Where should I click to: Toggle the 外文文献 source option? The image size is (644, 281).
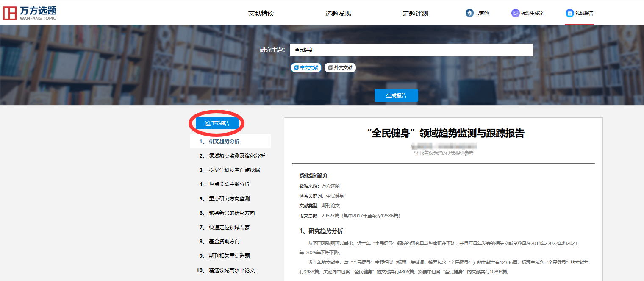click(x=340, y=67)
